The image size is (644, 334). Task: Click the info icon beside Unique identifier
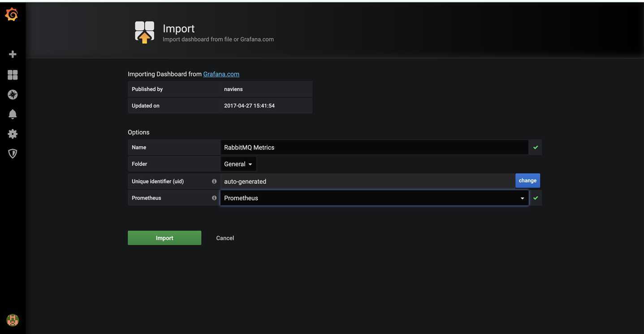click(x=214, y=181)
